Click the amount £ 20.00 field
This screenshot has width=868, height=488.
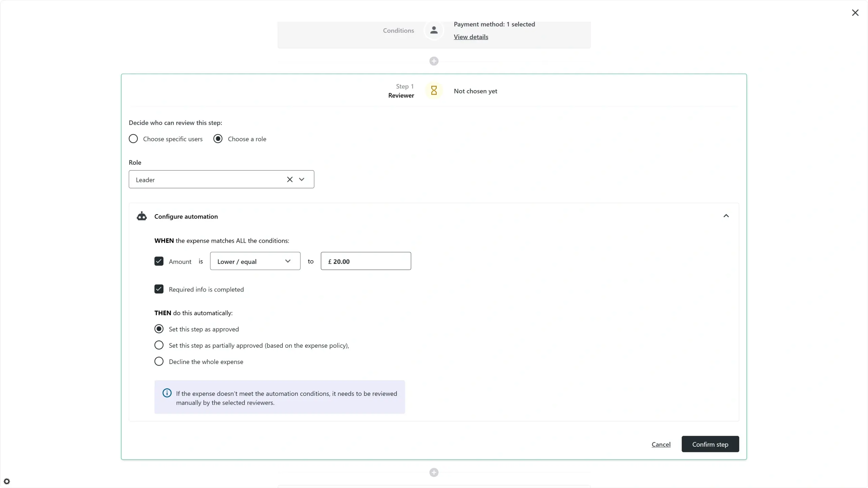coord(366,261)
